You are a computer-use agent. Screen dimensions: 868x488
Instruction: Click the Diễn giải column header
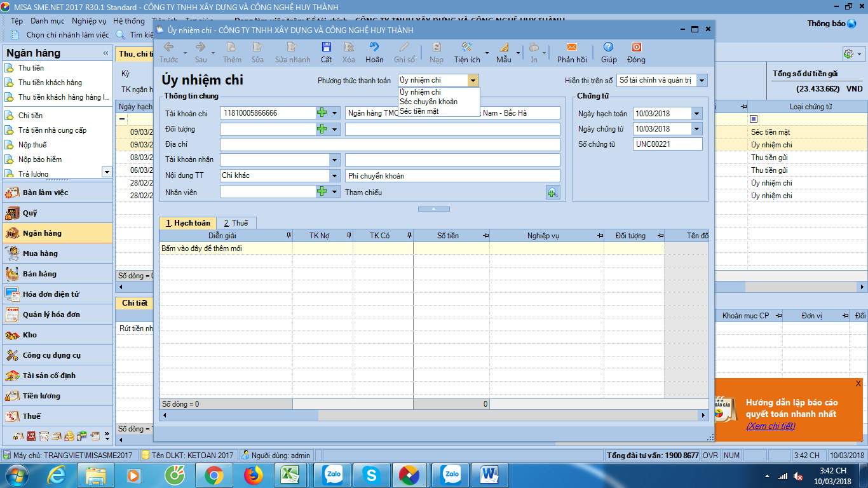[226, 236]
